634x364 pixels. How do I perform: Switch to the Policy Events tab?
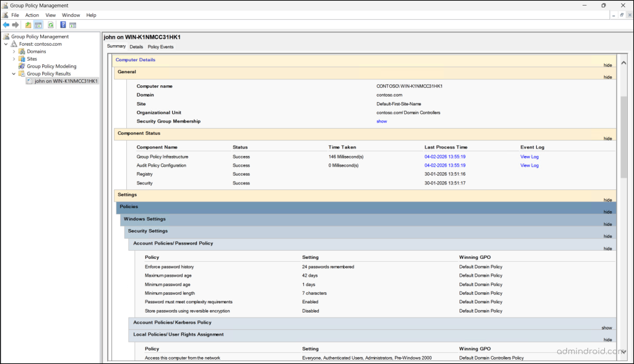160,46
